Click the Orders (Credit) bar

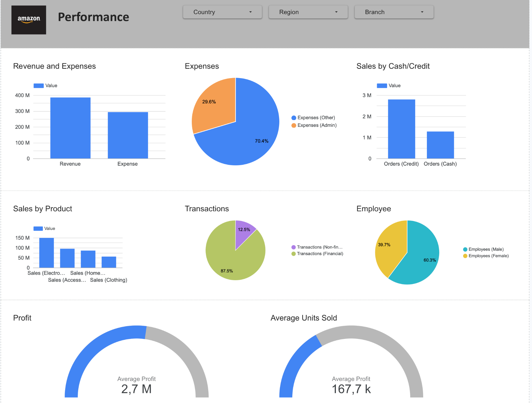point(401,129)
